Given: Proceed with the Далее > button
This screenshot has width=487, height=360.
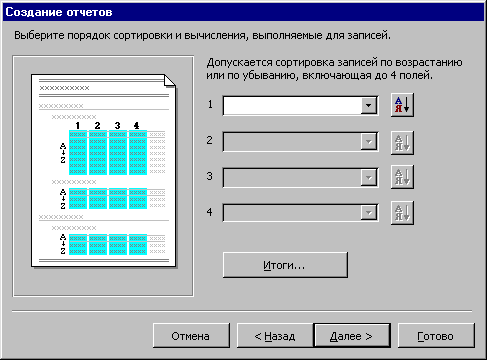Looking at the screenshot, I should pyautogui.click(x=352, y=336).
